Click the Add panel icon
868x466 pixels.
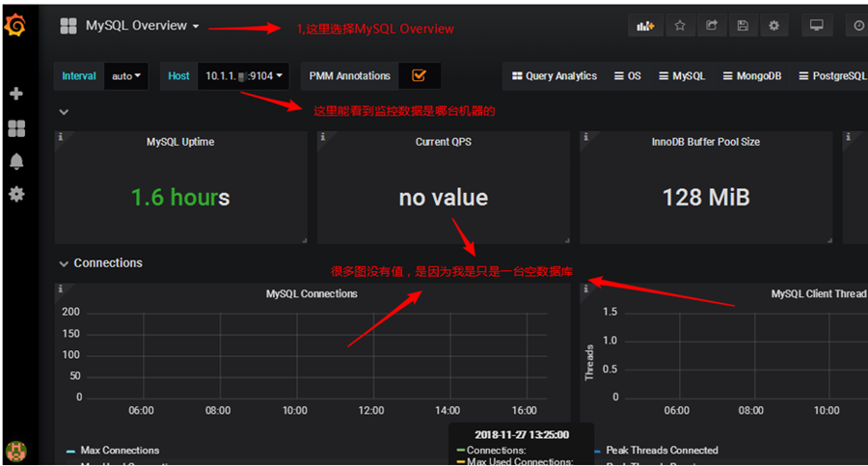645,25
